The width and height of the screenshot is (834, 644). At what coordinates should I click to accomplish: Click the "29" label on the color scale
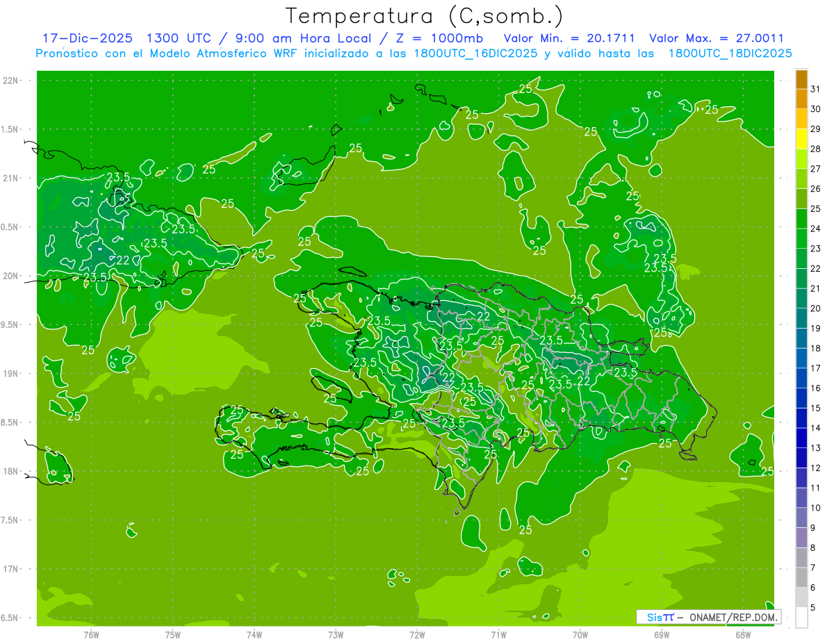point(816,129)
